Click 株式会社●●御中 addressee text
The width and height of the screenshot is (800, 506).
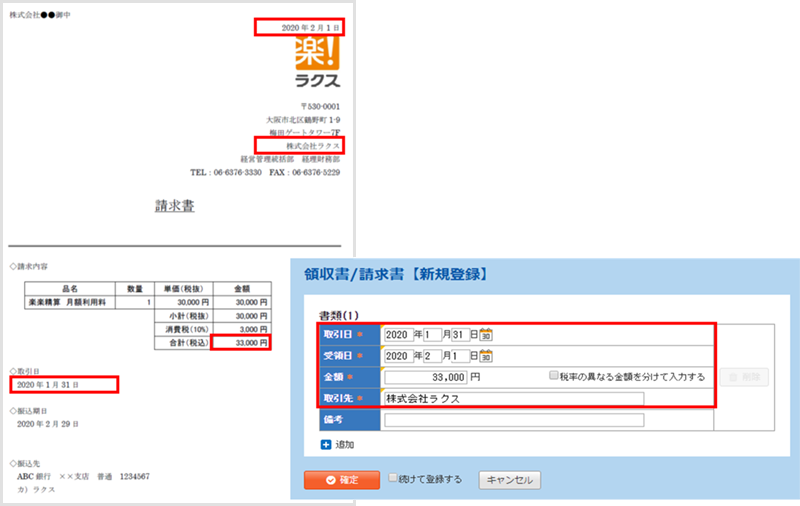click(40, 15)
